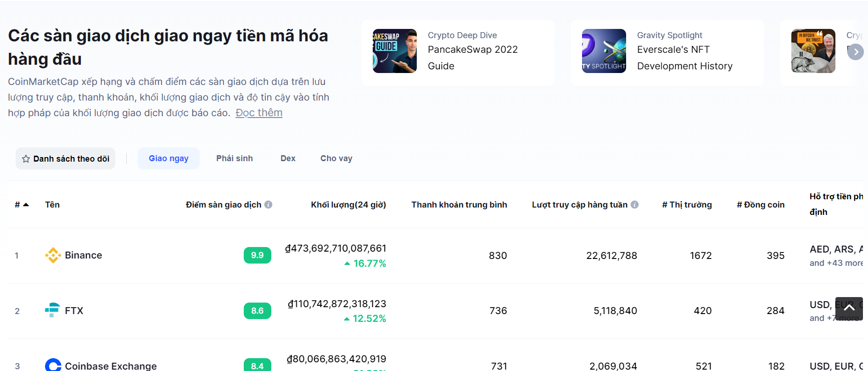Click FTX weekly visits 5,118,840
This screenshot has height=371, width=868.
(x=615, y=311)
